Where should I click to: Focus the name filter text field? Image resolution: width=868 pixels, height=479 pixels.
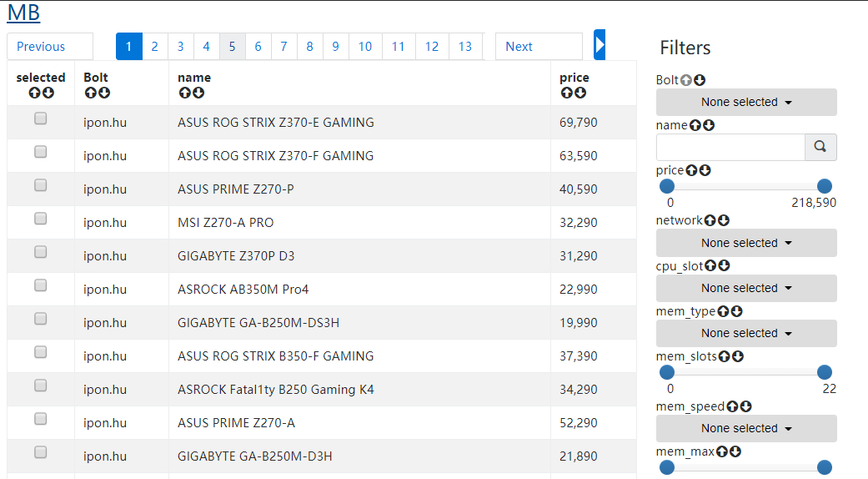[x=730, y=148]
